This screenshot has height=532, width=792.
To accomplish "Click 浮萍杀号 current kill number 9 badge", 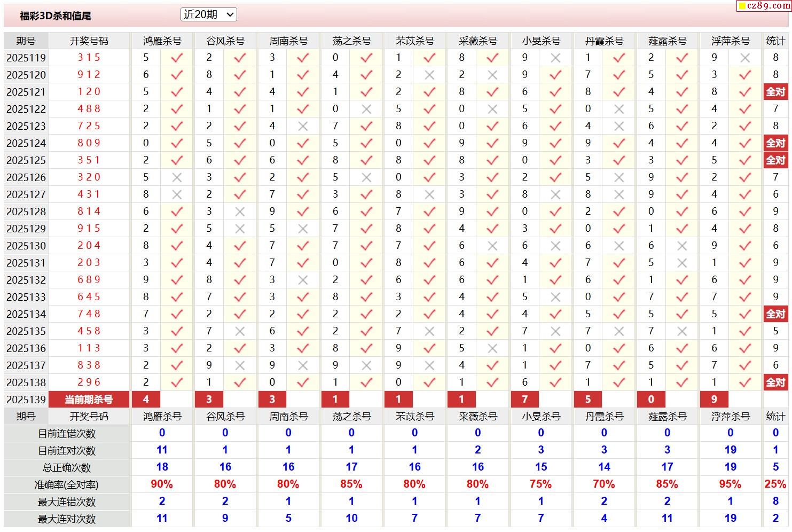I will [714, 400].
